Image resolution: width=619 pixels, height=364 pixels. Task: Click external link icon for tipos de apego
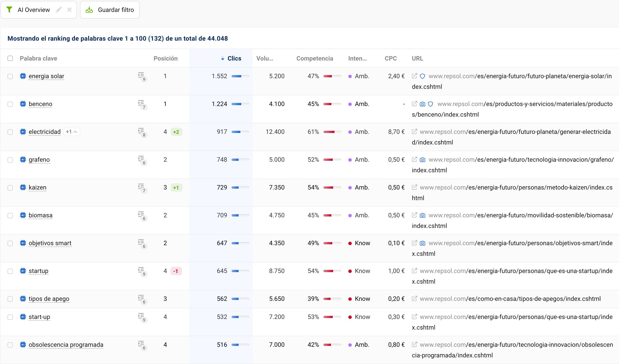[x=414, y=299]
